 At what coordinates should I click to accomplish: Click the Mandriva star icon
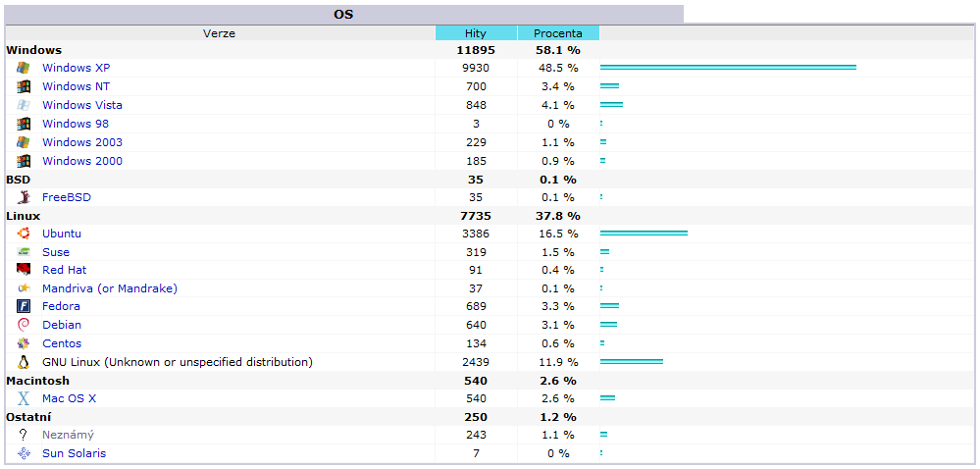24,288
